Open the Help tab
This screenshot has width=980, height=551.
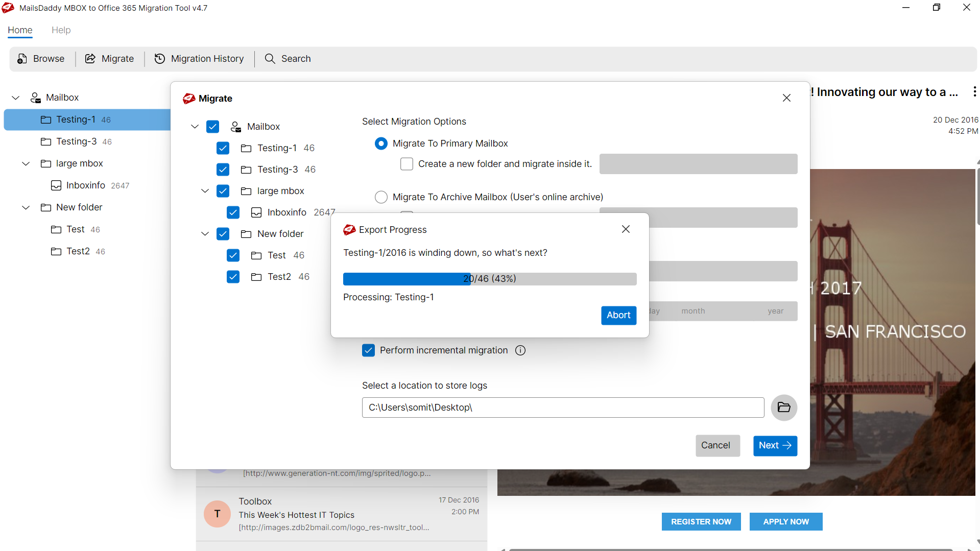click(x=61, y=30)
